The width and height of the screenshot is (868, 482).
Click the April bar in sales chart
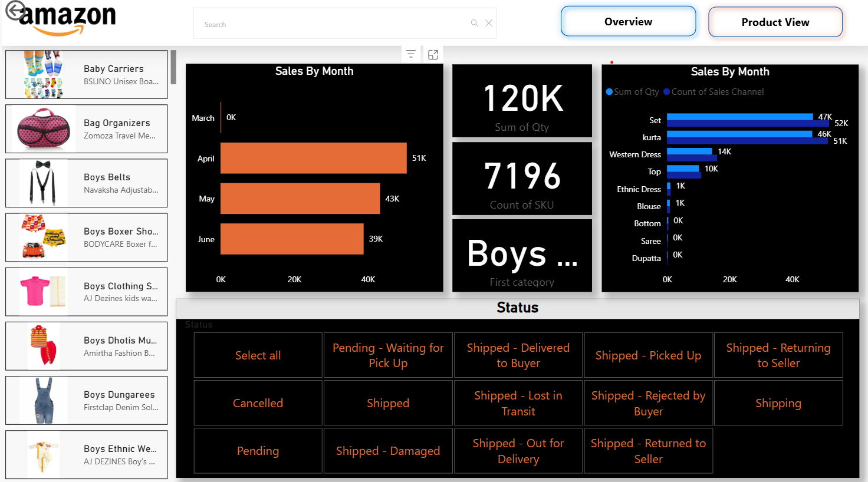313,158
